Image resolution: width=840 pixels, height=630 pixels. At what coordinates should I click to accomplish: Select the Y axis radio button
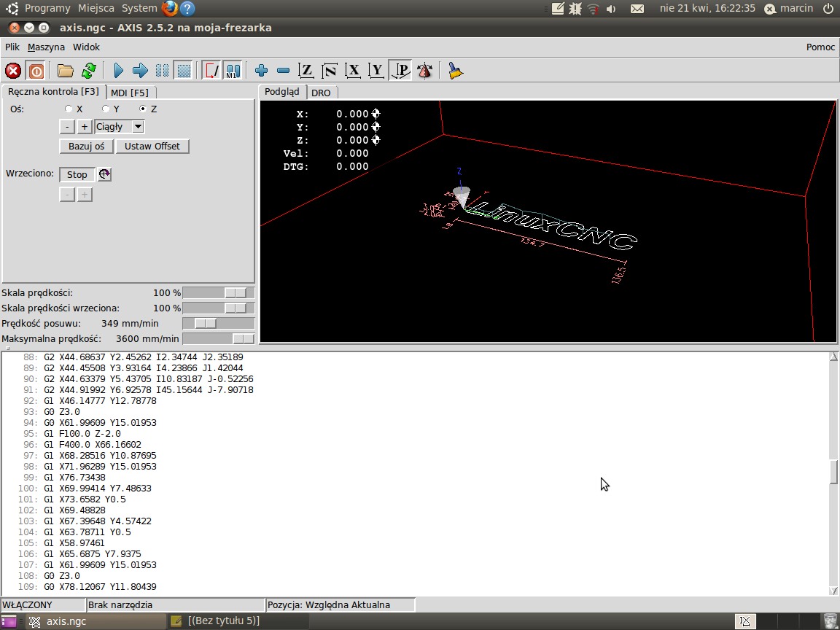click(x=106, y=109)
